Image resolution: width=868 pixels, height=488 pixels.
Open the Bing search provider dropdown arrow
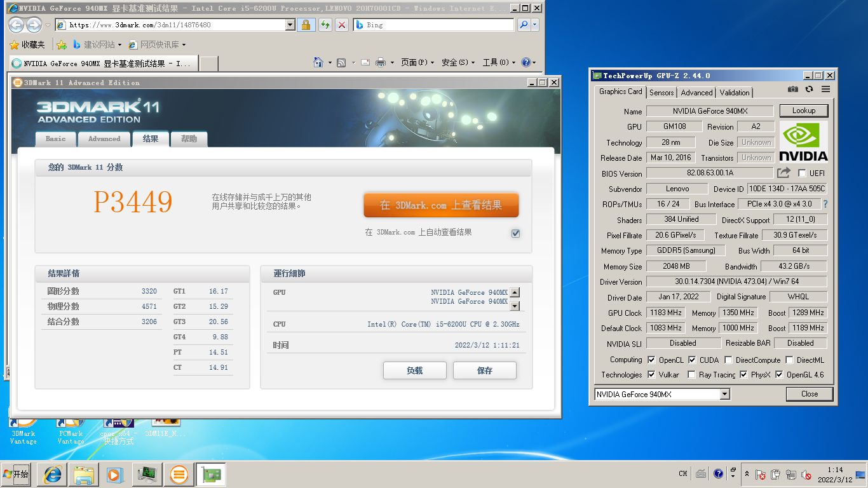point(535,25)
